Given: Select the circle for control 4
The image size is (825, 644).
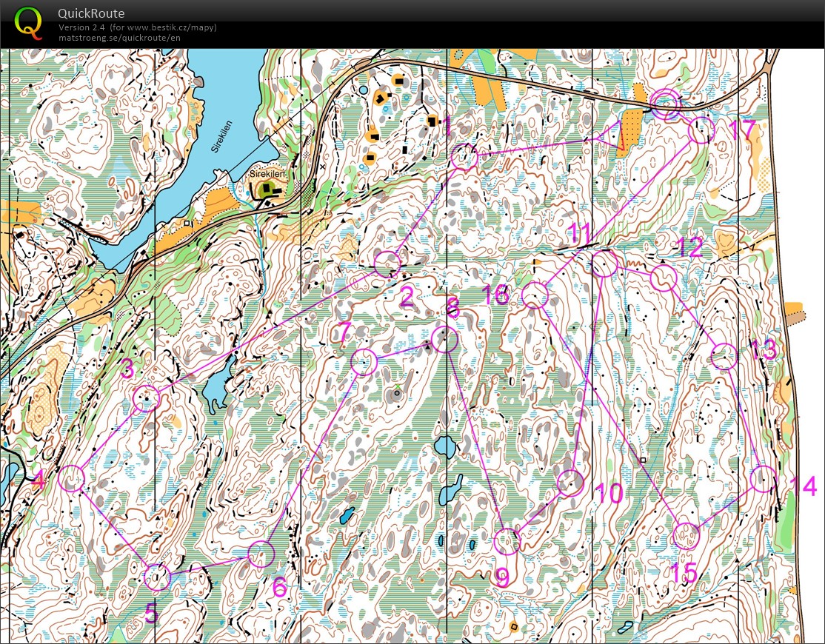Looking at the screenshot, I should click(x=72, y=478).
